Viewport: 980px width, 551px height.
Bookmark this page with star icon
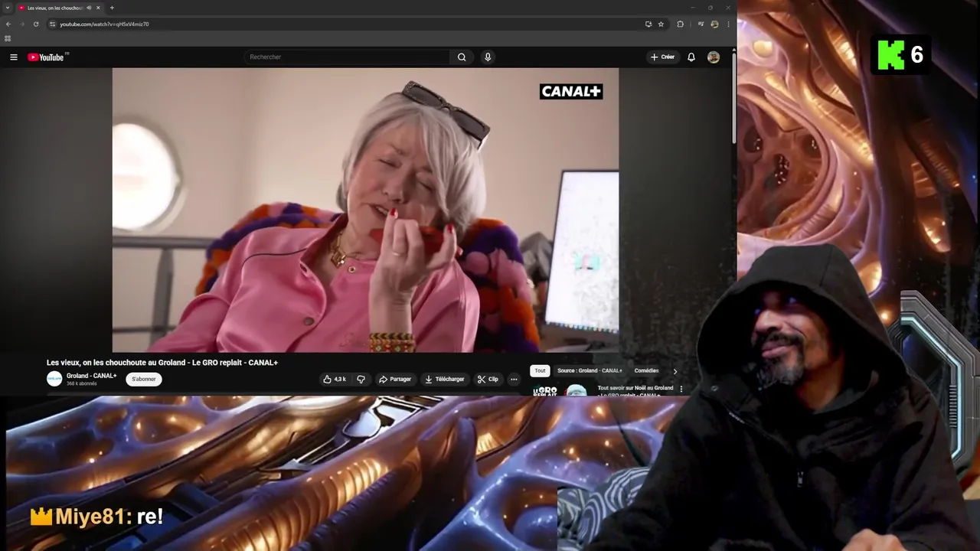(661, 24)
